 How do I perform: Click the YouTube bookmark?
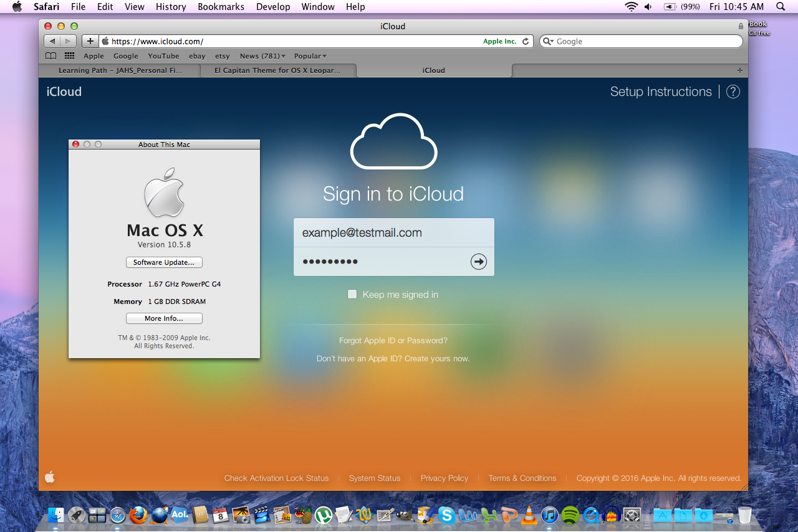pyautogui.click(x=163, y=56)
